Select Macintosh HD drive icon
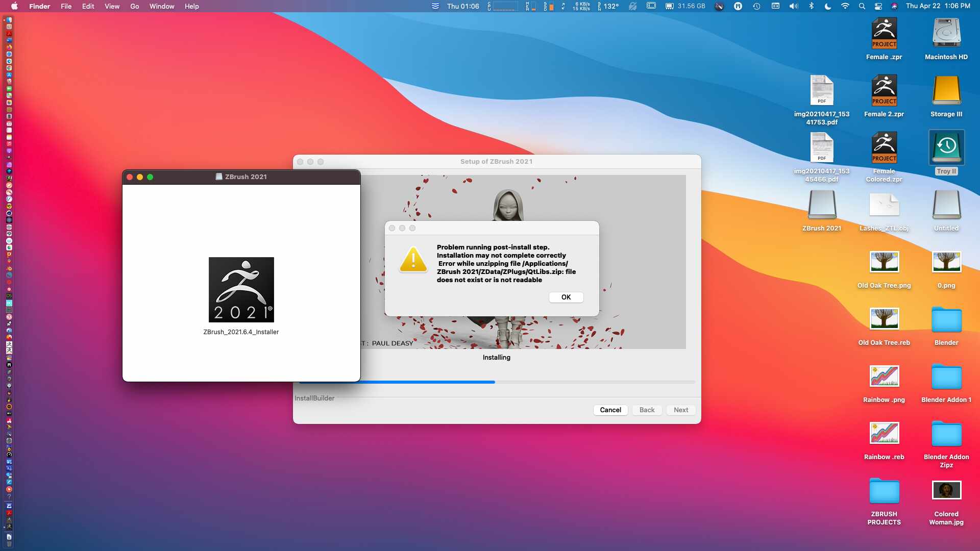 click(946, 34)
